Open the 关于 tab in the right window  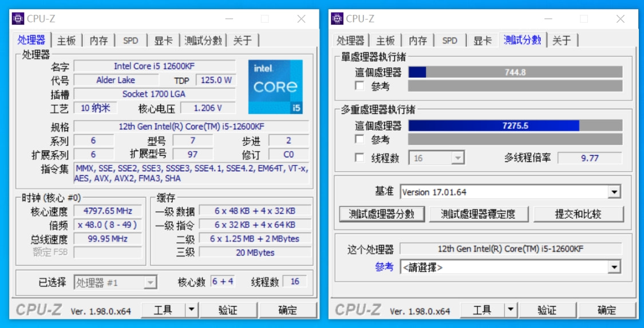click(x=562, y=40)
